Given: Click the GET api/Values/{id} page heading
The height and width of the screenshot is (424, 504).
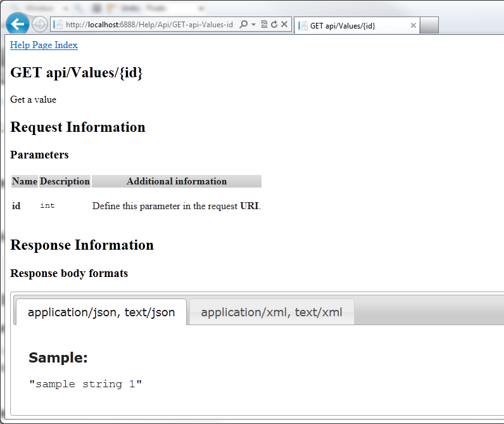Looking at the screenshot, I should [x=76, y=73].
